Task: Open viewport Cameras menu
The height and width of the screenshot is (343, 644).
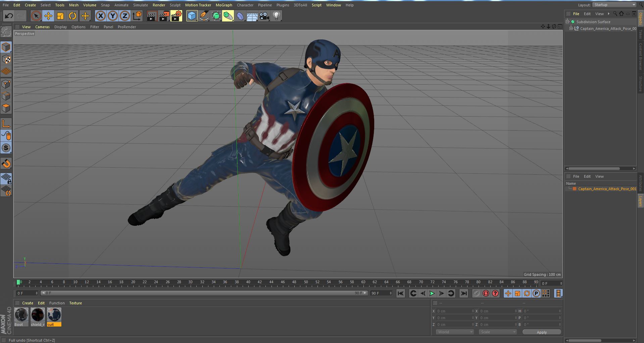Action: coord(42,27)
